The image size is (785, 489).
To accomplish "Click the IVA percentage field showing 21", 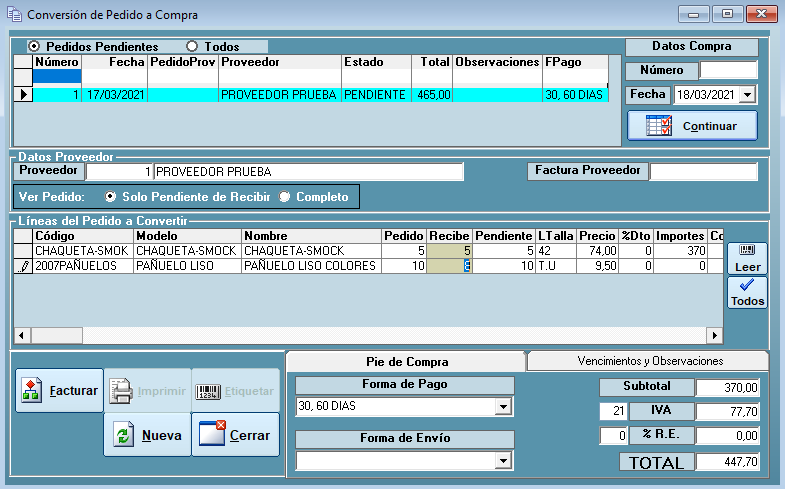I will tap(613, 411).
